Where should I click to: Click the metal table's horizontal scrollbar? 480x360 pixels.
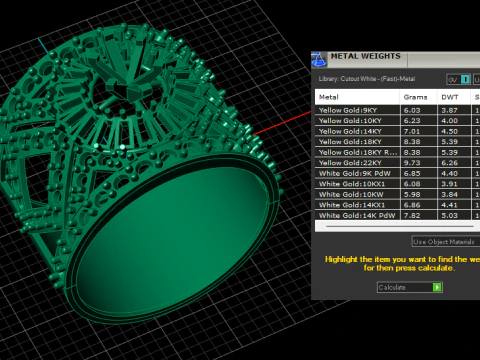coord(400,226)
